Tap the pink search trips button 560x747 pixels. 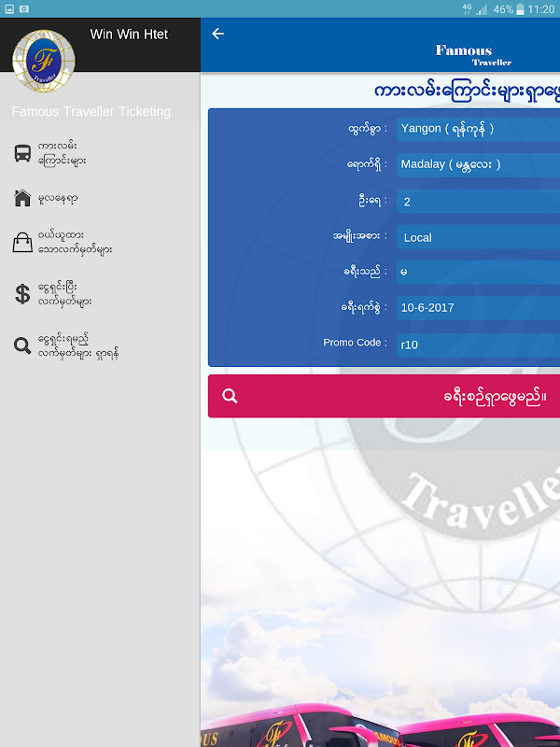384,396
